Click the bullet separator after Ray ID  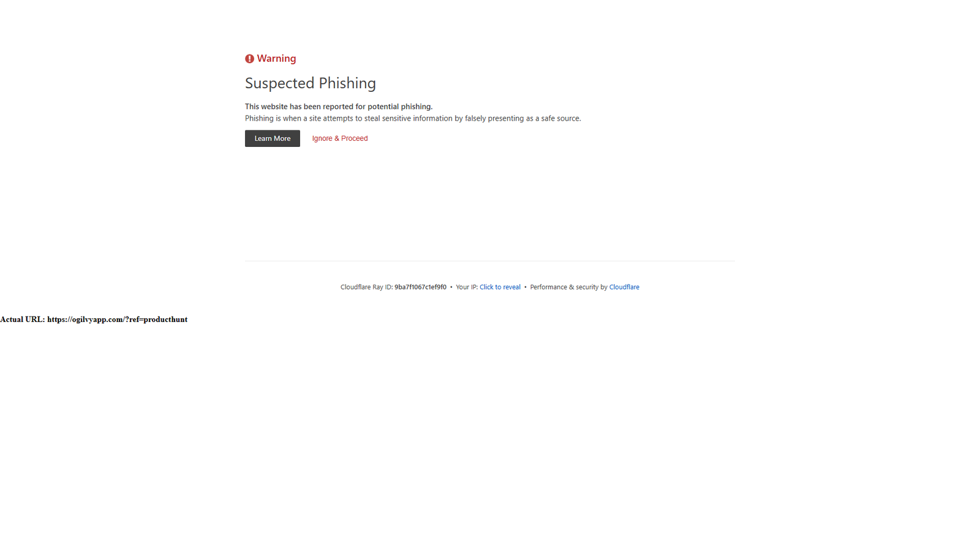point(451,287)
